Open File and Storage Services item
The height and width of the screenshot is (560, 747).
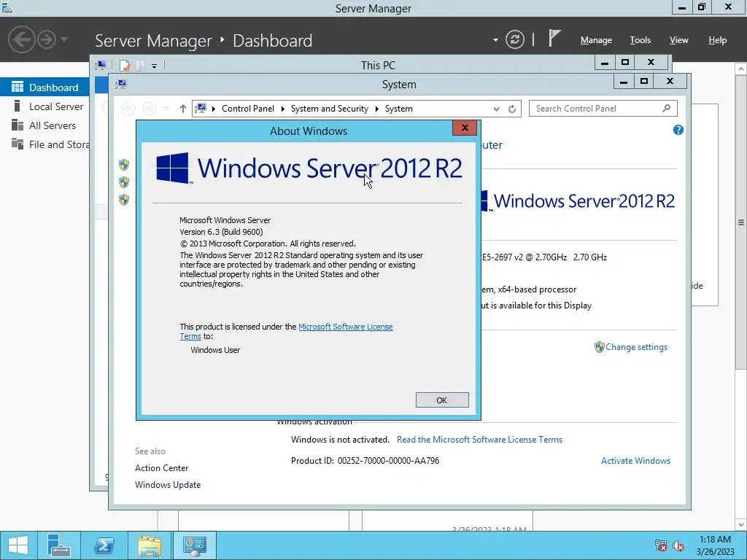pyautogui.click(x=59, y=145)
